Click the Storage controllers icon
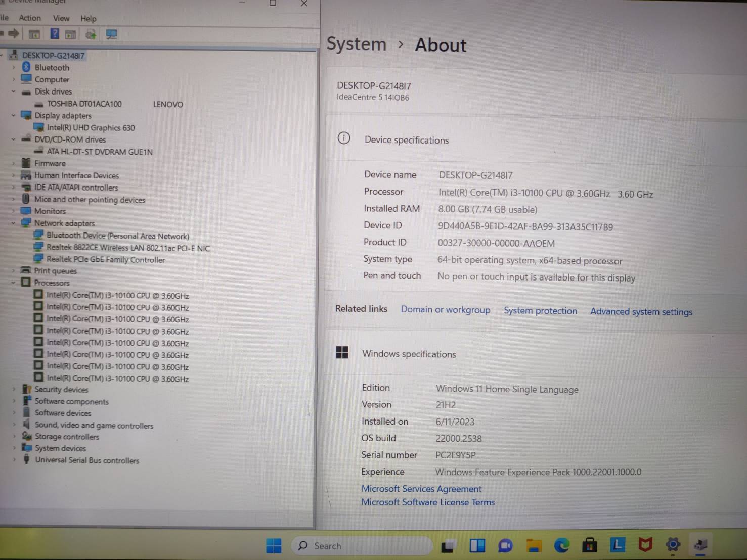Screen dimensions: 747x560 tap(27, 436)
